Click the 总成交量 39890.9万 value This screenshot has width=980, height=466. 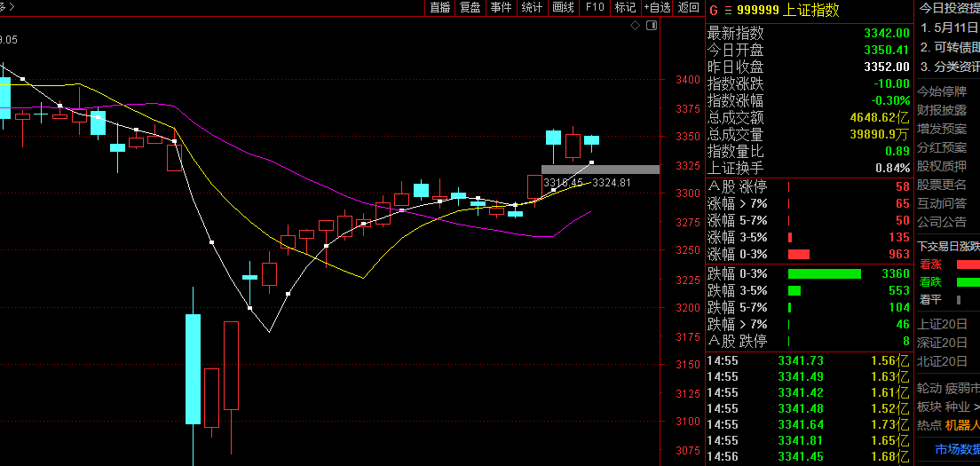880,134
